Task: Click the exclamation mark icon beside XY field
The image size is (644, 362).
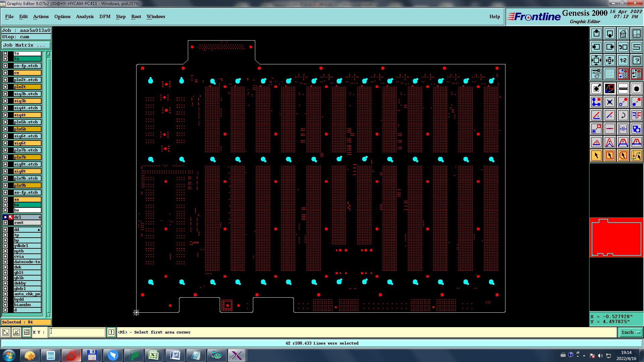Action: pos(111,332)
